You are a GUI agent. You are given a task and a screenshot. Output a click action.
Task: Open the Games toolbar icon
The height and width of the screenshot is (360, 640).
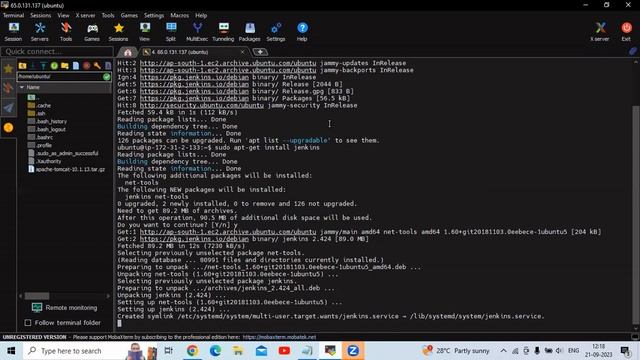tap(92, 32)
